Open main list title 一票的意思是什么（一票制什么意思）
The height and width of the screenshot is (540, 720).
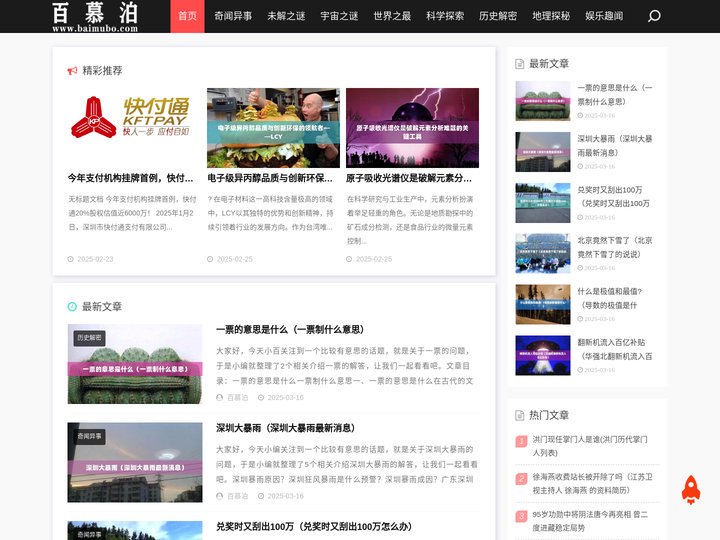point(290,330)
